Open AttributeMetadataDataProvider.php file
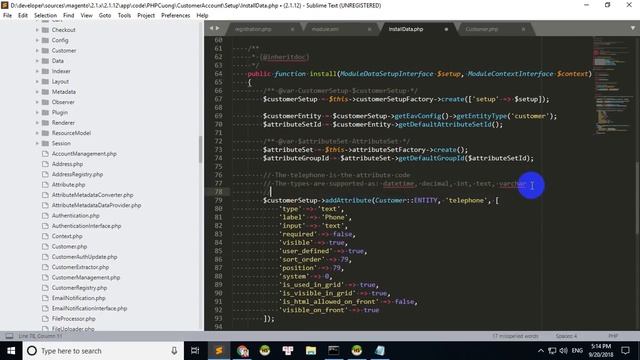640x360 pixels. tap(96, 205)
